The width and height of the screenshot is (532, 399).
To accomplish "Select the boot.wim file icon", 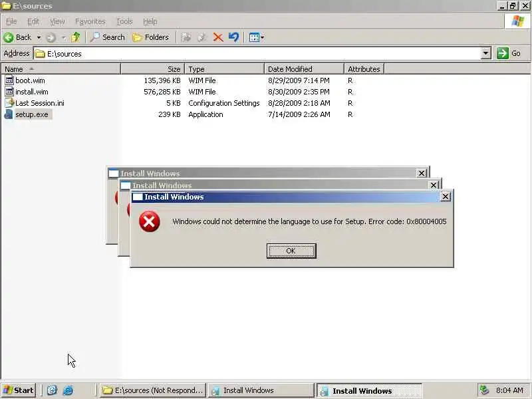I will pyautogui.click(x=9, y=80).
